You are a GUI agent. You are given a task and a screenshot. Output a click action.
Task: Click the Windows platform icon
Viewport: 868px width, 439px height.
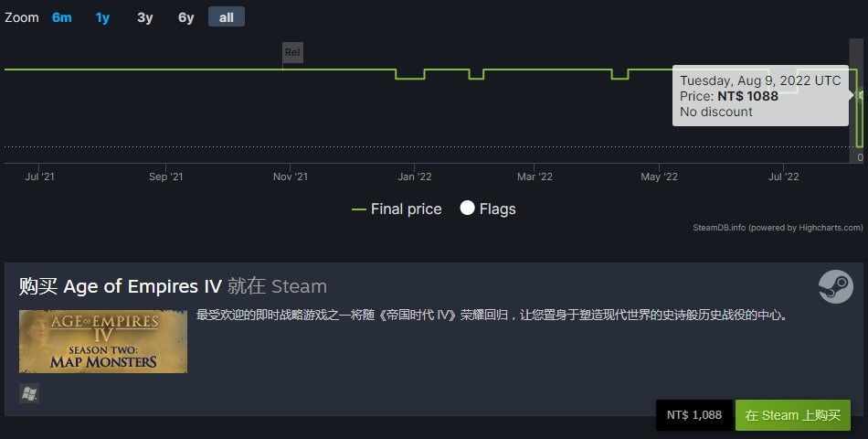click(29, 393)
